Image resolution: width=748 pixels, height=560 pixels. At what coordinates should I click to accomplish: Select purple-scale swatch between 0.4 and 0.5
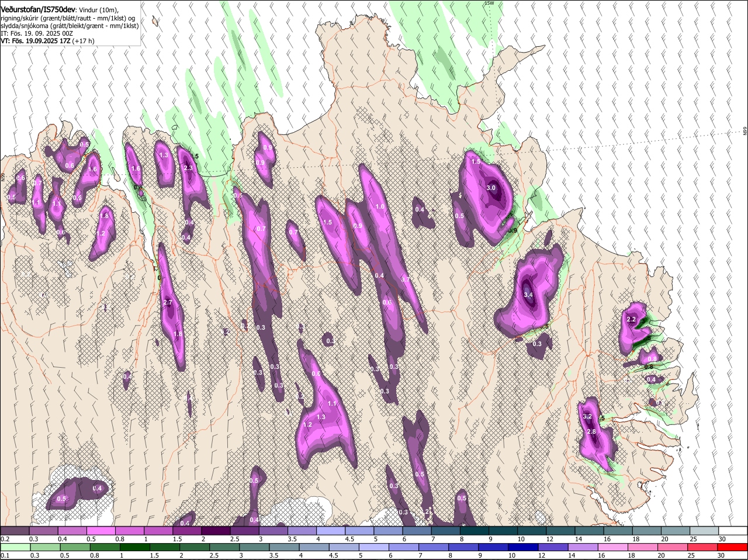pos(72,530)
